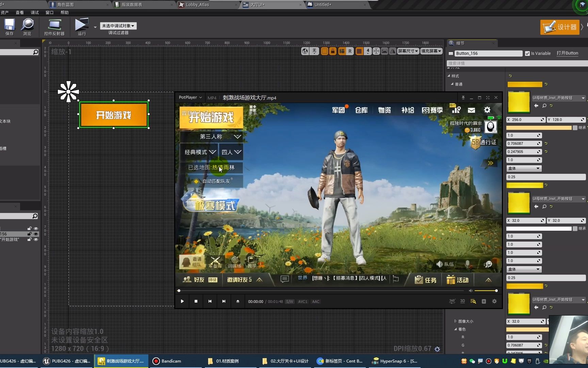
Task: Open run options arrow beside 运行
Action: [95, 27]
